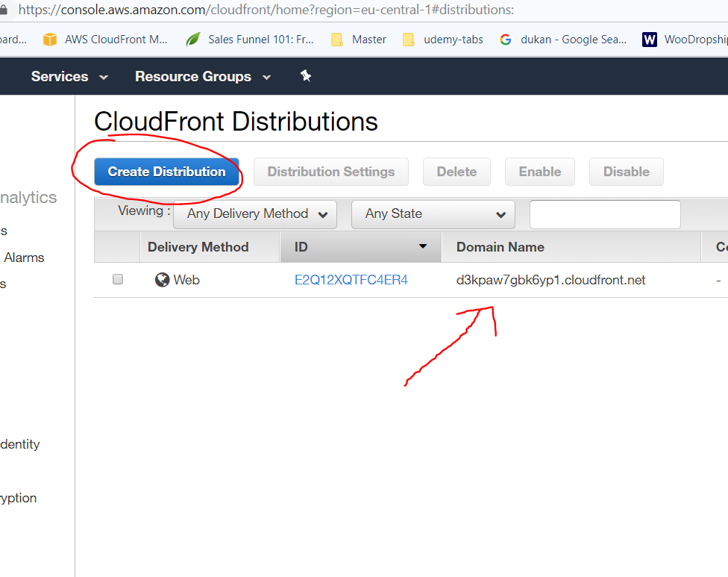Click the Distribution Settings button
728x577 pixels.
pos(331,172)
